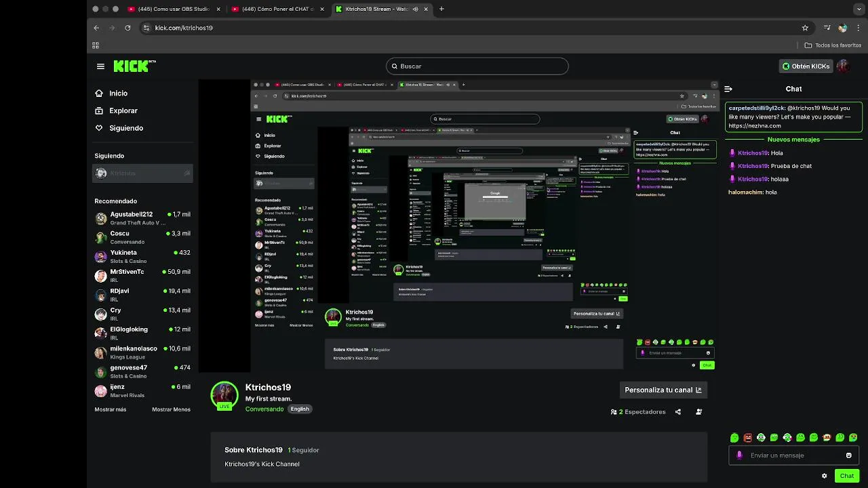Open the Kick hamburger sidebar menu
The height and width of the screenshot is (488, 868).
100,66
